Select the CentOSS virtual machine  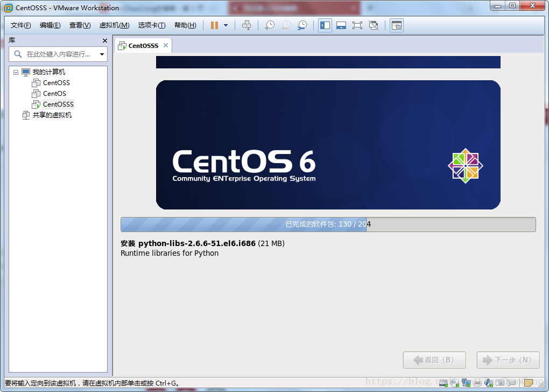[x=57, y=83]
